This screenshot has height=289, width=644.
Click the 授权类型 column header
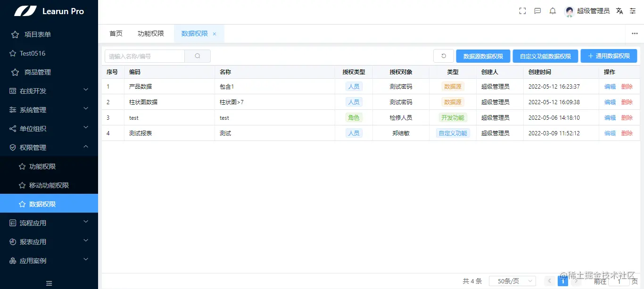[354, 72]
